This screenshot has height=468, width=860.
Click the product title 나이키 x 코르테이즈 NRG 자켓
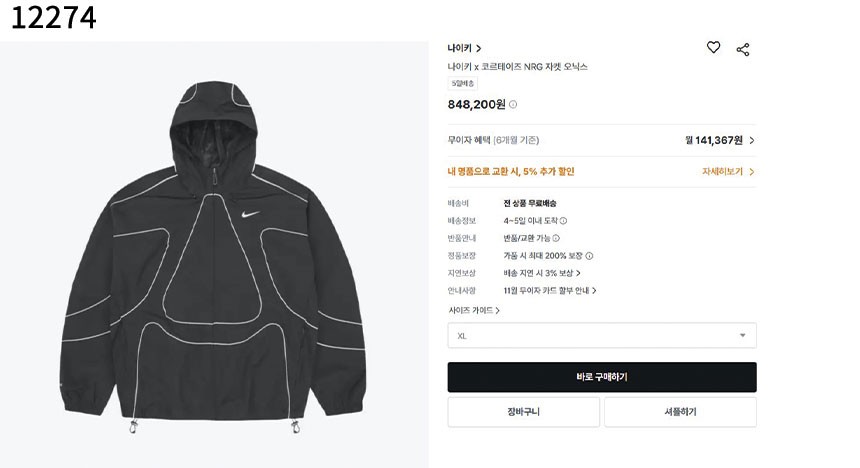517,66
